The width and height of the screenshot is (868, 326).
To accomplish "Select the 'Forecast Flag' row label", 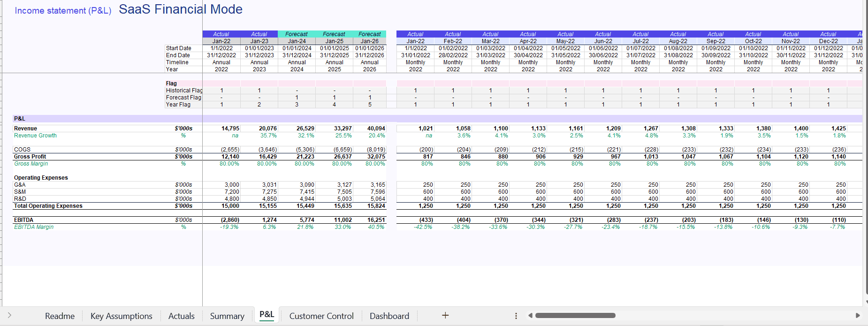I will tap(183, 98).
